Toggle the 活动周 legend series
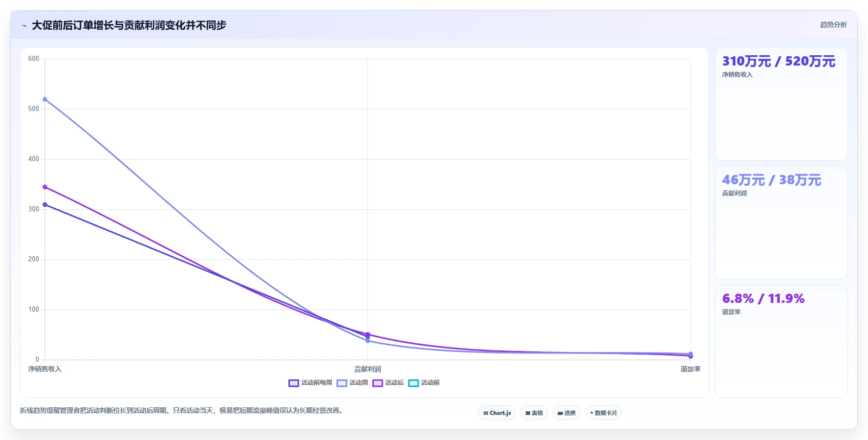This screenshot has width=868, height=440. pyautogui.click(x=352, y=383)
